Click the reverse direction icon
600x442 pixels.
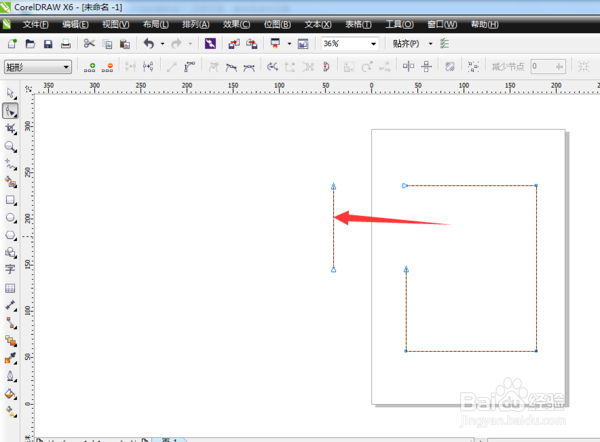coord(272,67)
